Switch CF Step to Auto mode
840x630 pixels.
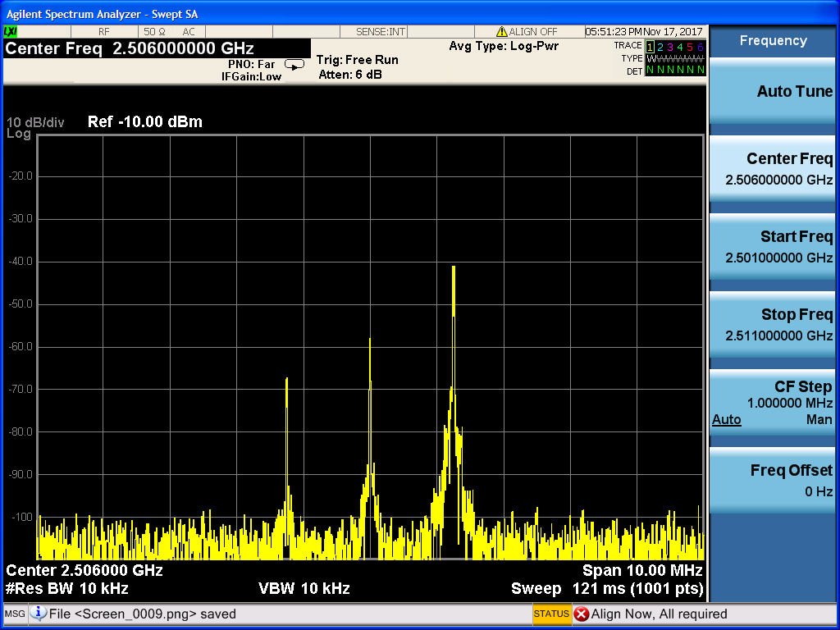[726, 420]
